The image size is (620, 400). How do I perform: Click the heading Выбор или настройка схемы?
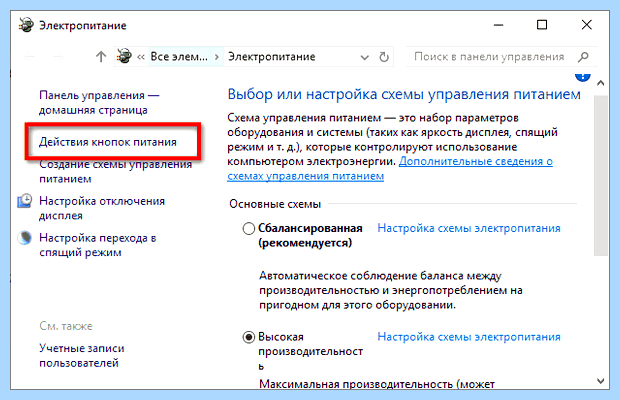[x=404, y=94]
